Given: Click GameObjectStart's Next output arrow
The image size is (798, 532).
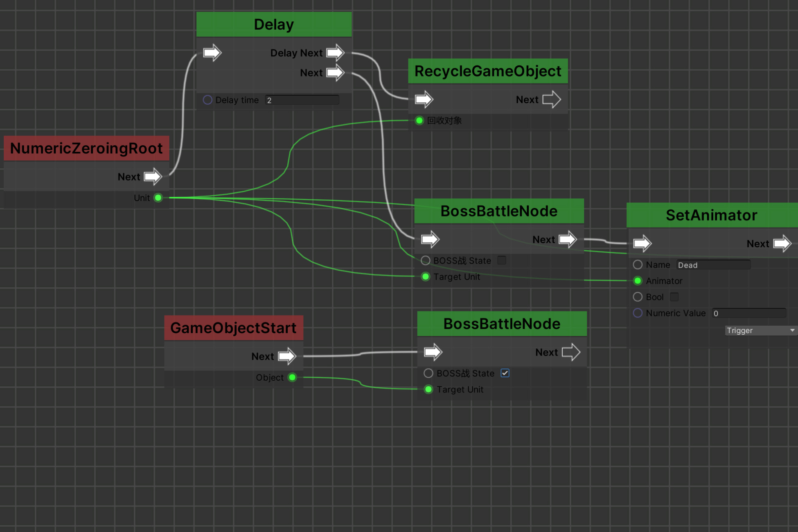Looking at the screenshot, I should click(x=287, y=356).
